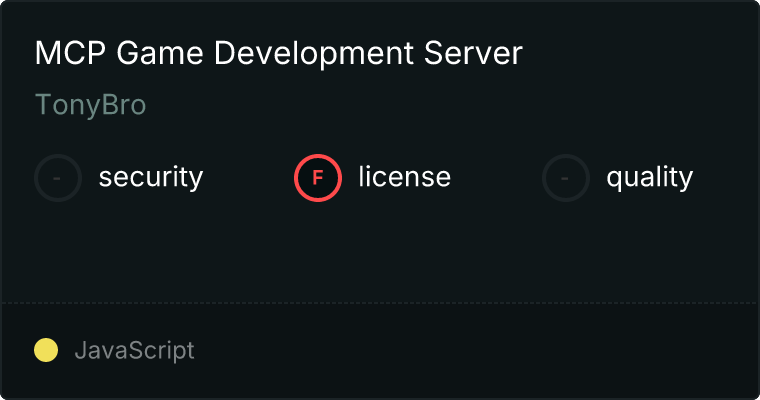This screenshot has height=400, width=760.
Task: Open the MCP Game Development Server title
Action: click(x=278, y=54)
